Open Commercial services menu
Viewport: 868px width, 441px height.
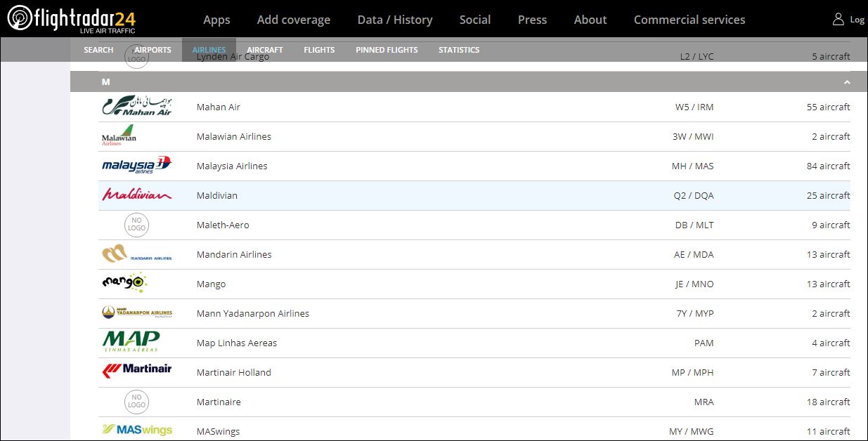(x=689, y=20)
